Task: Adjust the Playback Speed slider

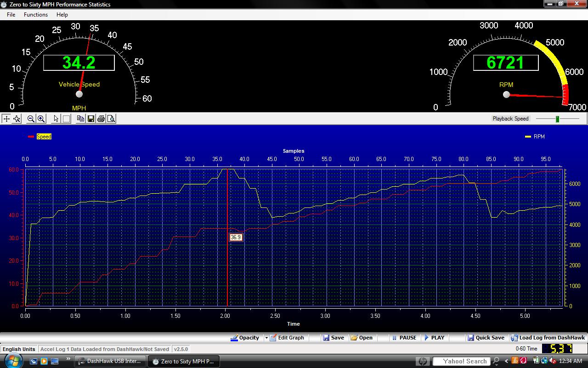Action: tap(557, 119)
